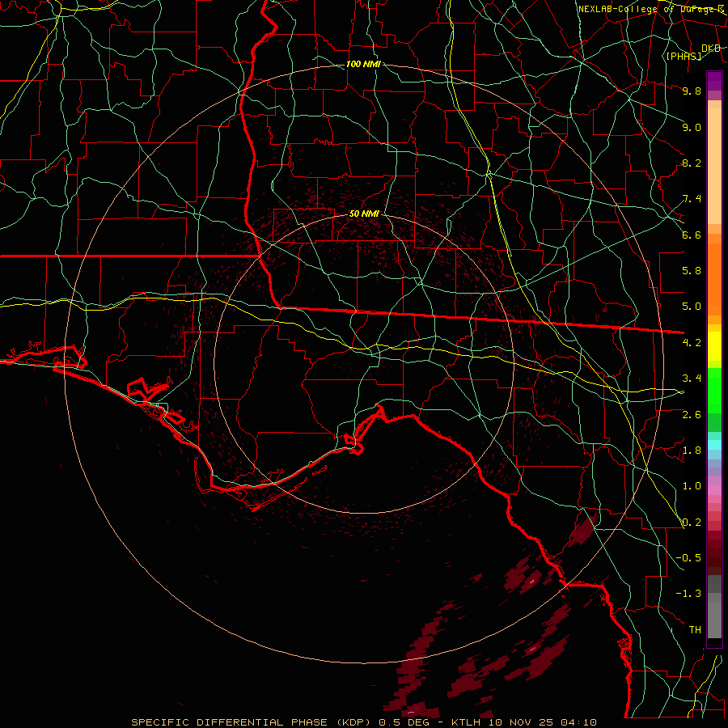Click the "100 NMI" range ring label

pos(363,64)
